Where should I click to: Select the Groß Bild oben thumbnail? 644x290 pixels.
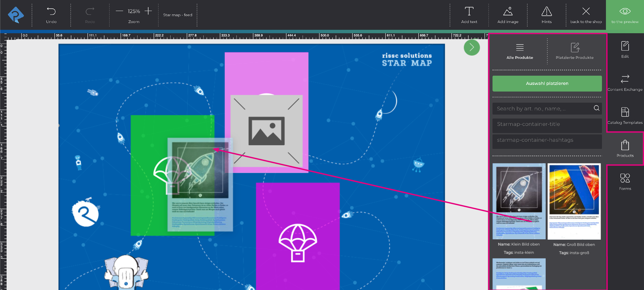pyautogui.click(x=574, y=201)
